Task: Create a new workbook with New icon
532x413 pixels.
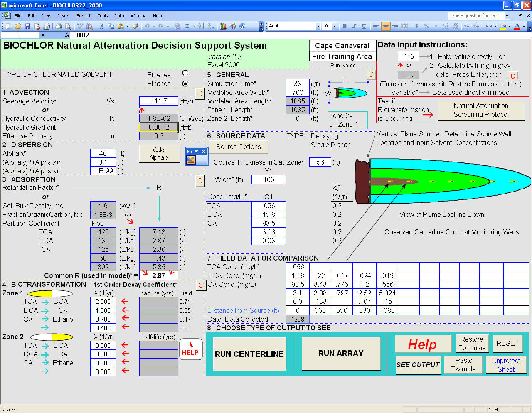Action: (8, 26)
